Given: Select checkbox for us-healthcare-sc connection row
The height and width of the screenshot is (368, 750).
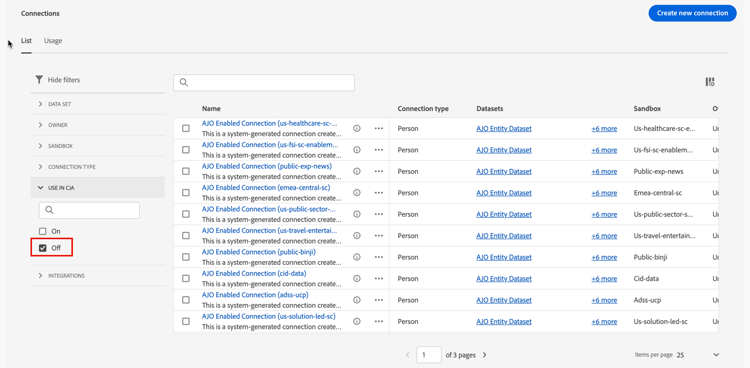Looking at the screenshot, I should 186,128.
